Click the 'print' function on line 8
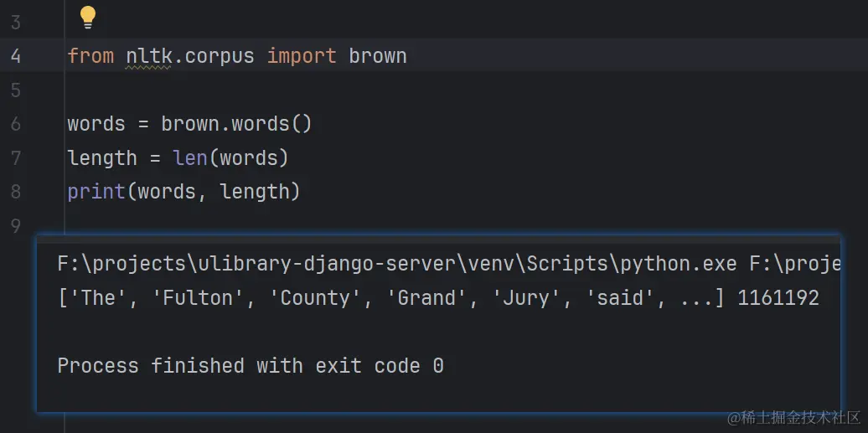Screen dimensions: 868x433 (x=96, y=192)
